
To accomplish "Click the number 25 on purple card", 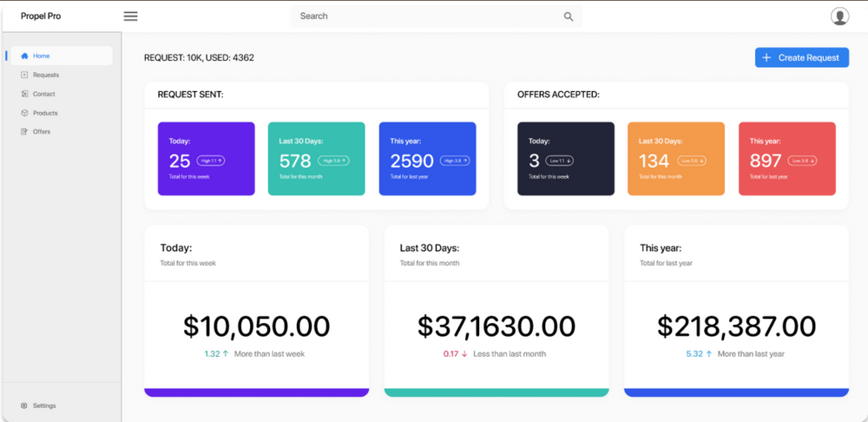I will click(x=180, y=161).
